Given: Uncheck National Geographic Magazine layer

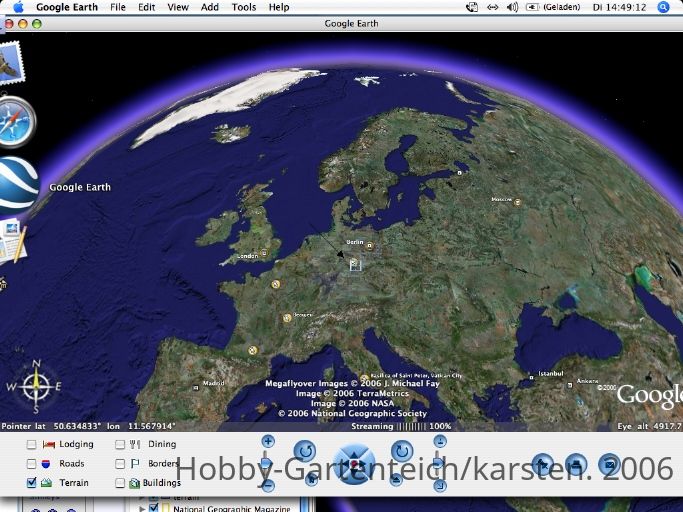Looking at the screenshot, I should coord(153,508).
